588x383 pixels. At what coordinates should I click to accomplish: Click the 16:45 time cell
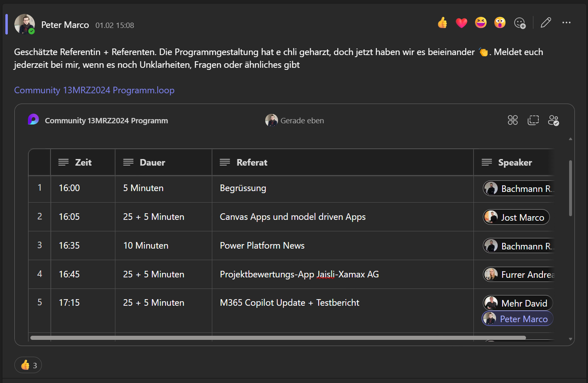83,274
